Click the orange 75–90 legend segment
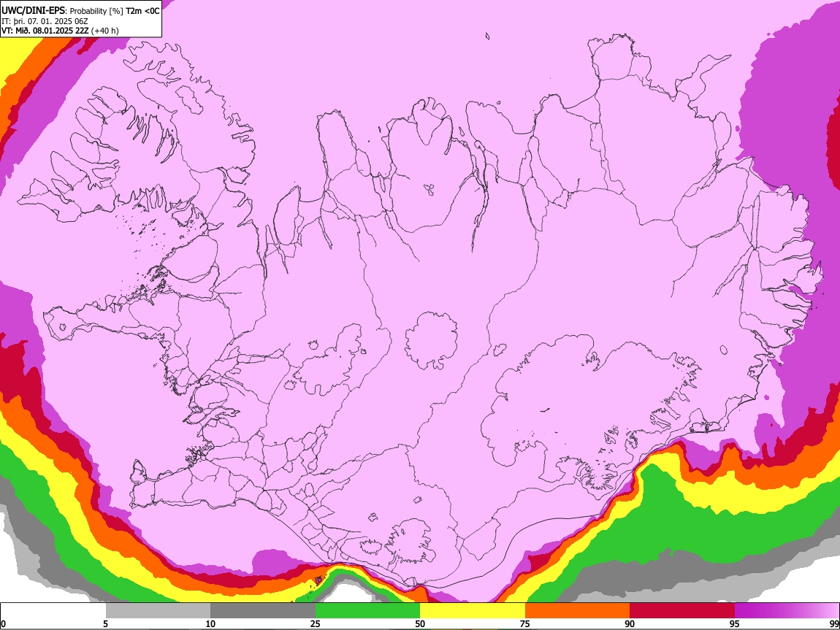Viewport: 840px width, 630px height. [578, 611]
